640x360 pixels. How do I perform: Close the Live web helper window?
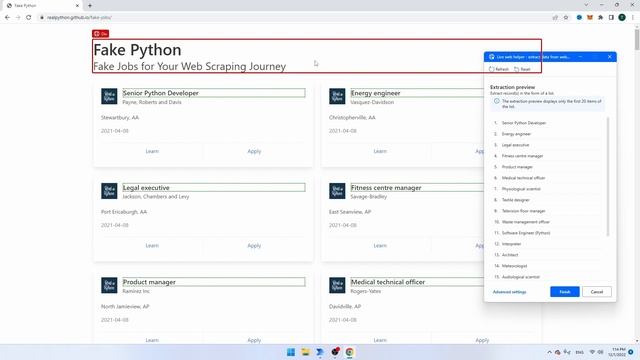pos(610,57)
